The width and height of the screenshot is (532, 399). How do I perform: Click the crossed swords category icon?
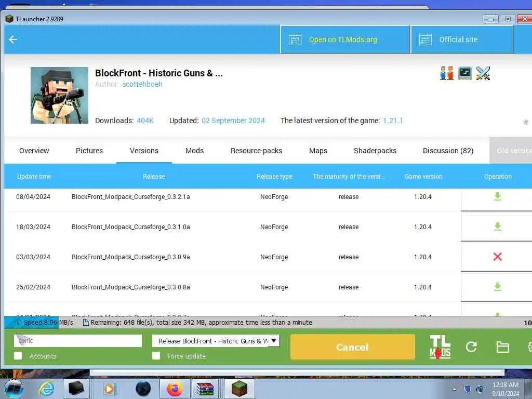pos(483,73)
